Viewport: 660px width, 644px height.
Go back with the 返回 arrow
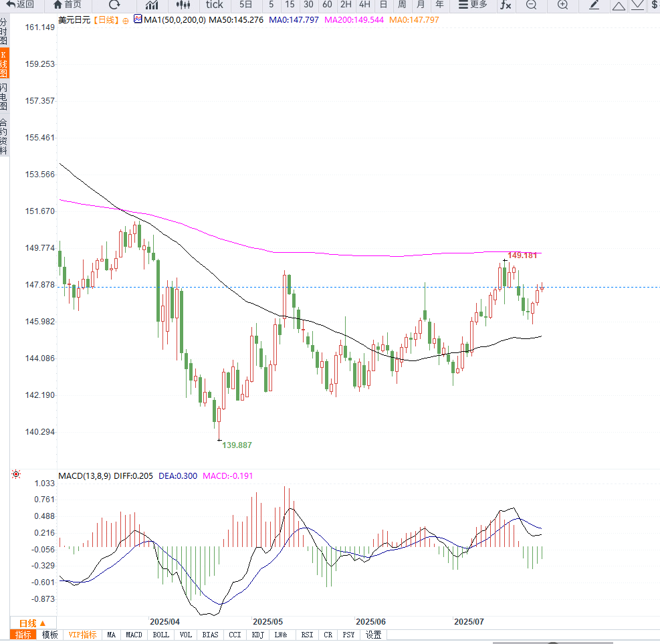20,5
